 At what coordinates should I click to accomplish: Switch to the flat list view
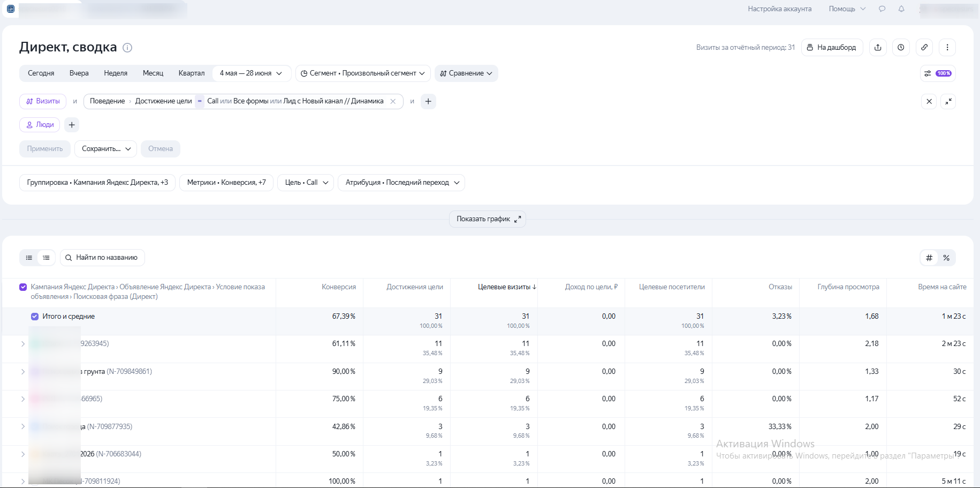click(29, 258)
